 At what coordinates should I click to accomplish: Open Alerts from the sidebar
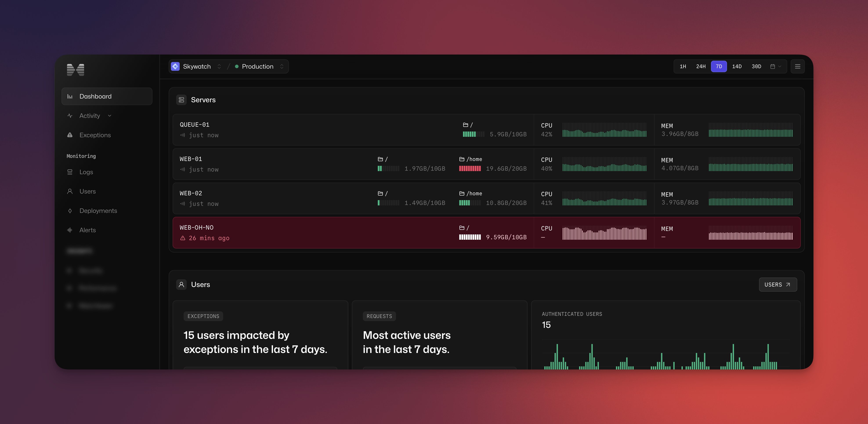coord(87,230)
